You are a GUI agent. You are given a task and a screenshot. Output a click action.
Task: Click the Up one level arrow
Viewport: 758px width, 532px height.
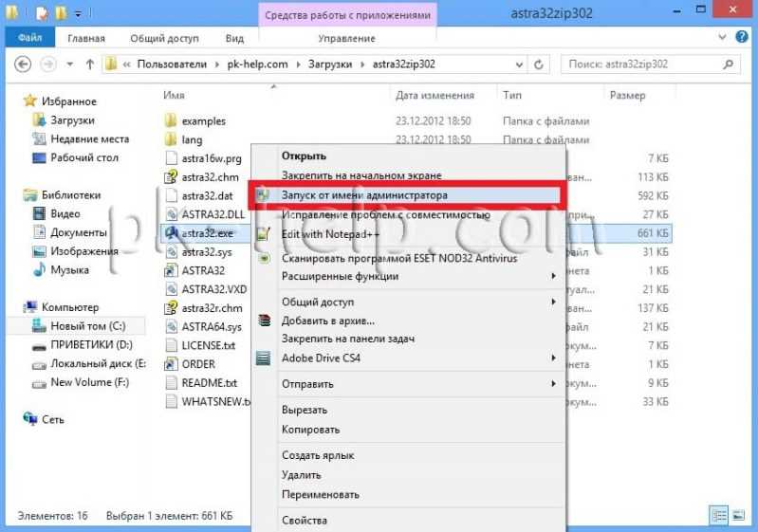pyautogui.click(x=90, y=64)
